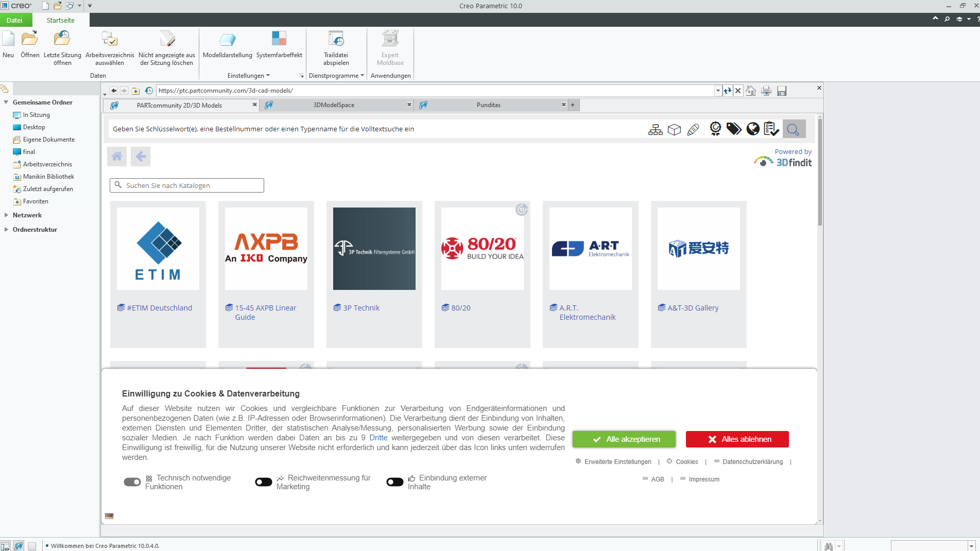Toggle Technisch notwendige Funktionen switch
This screenshot has height=551, width=980.
tap(132, 482)
